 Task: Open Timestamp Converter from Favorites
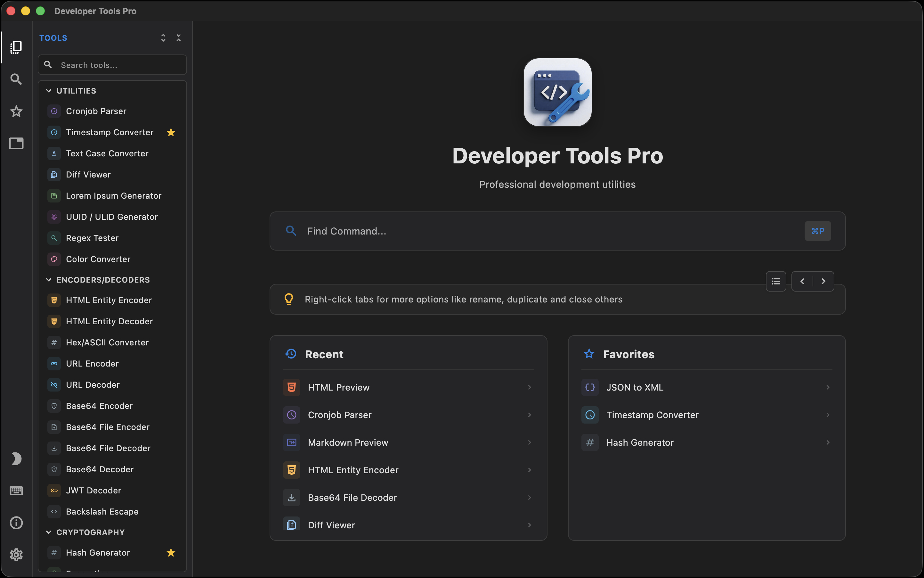click(707, 415)
